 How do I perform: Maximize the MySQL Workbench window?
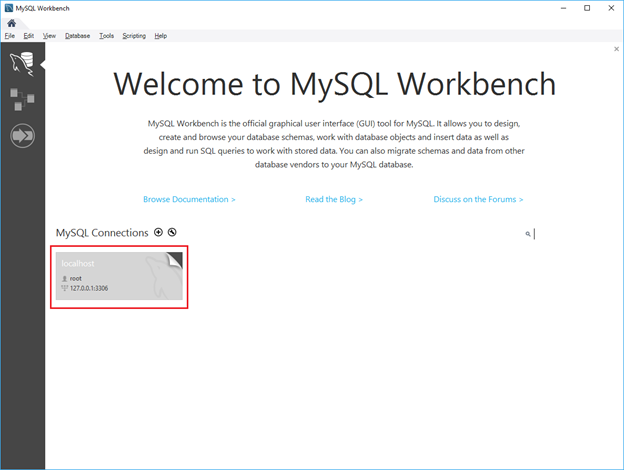[x=587, y=8]
